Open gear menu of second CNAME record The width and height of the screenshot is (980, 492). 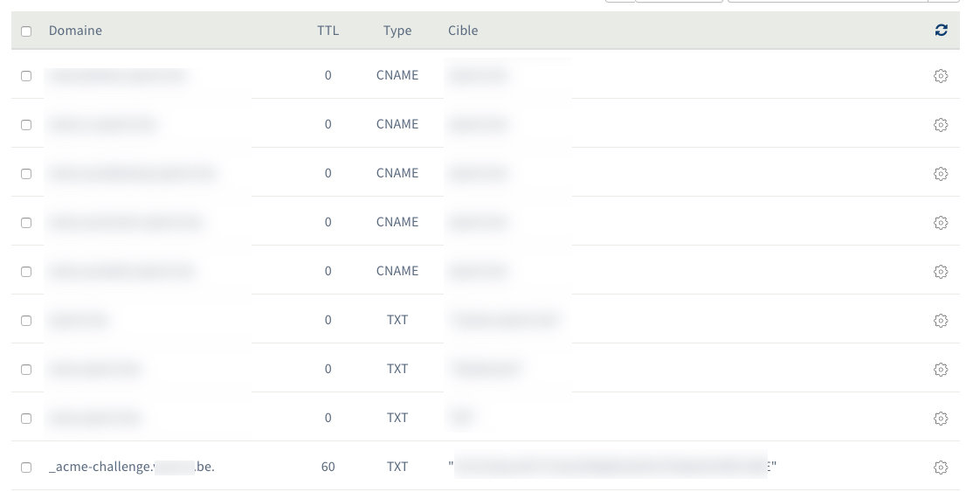pyautogui.click(x=941, y=125)
